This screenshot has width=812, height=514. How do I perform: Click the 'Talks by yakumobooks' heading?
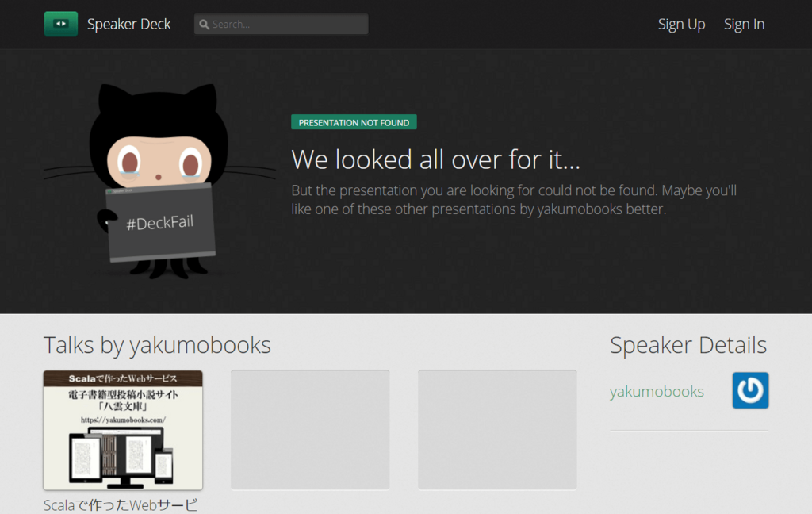pos(157,345)
